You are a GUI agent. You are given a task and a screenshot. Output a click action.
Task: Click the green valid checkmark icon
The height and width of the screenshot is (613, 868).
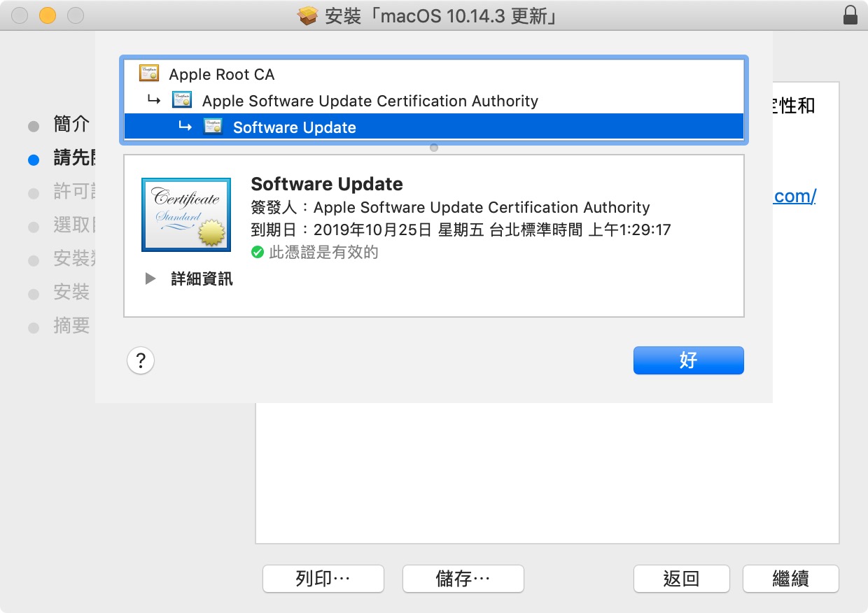point(258,252)
